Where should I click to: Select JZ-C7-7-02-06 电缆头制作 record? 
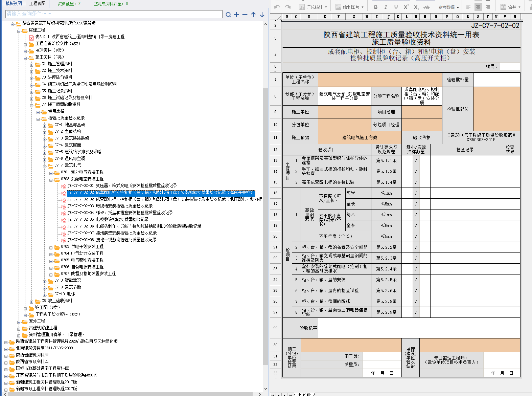click(134, 226)
